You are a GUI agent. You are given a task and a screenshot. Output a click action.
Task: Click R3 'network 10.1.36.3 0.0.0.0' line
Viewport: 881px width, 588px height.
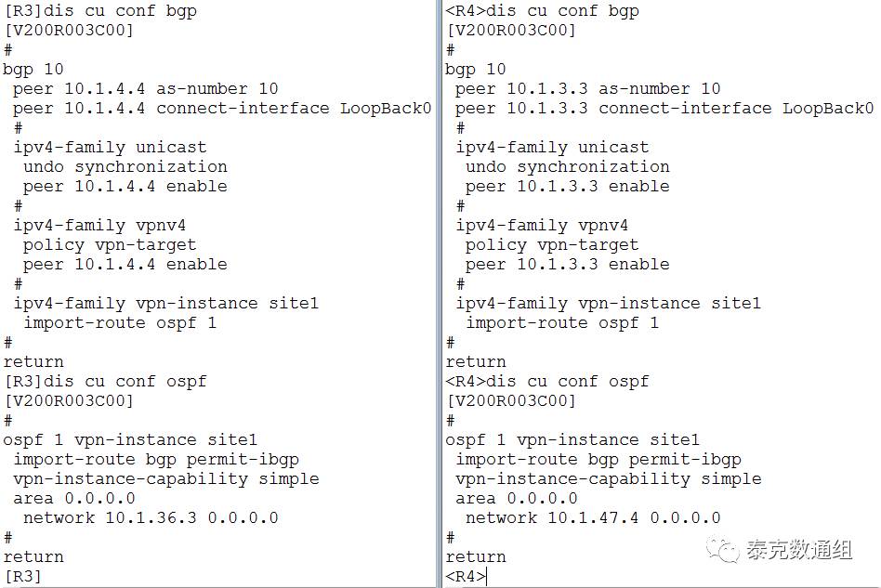pyautogui.click(x=151, y=517)
